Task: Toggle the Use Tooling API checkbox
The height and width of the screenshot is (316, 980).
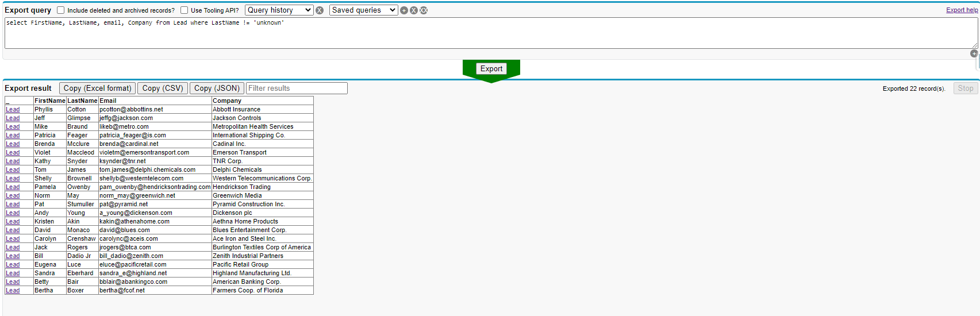Action: pyautogui.click(x=184, y=10)
